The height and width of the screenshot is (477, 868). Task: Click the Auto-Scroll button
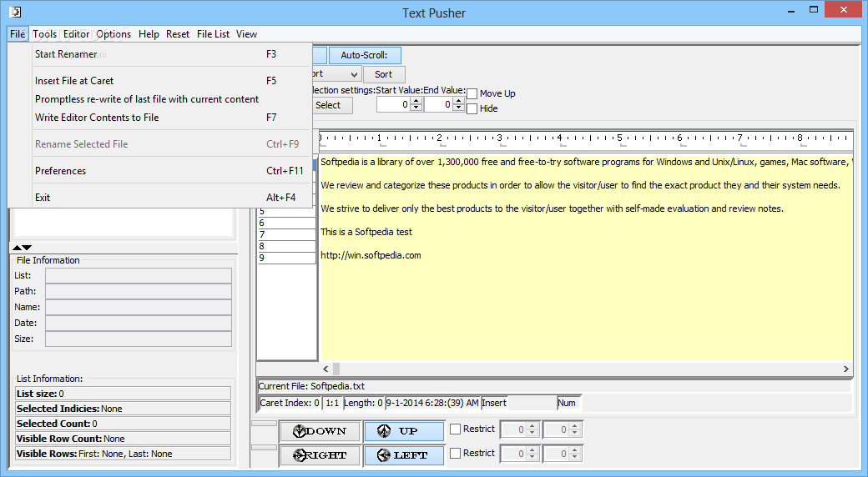click(364, 55)
